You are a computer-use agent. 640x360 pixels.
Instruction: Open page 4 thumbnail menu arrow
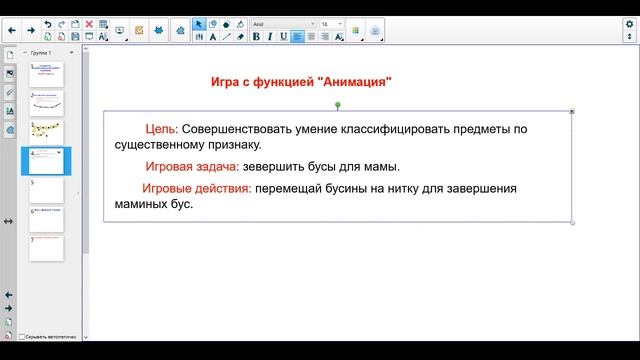[x=59, y=152]
